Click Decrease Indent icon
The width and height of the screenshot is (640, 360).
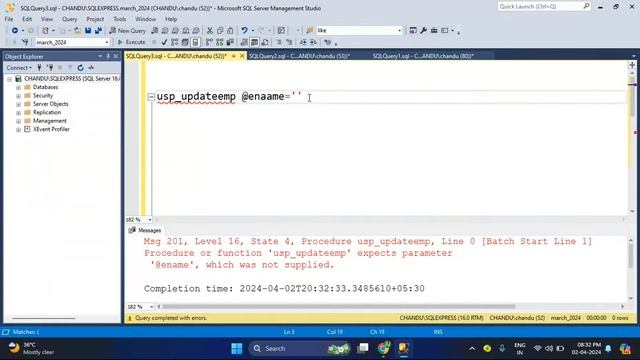[x=303, y=42]
